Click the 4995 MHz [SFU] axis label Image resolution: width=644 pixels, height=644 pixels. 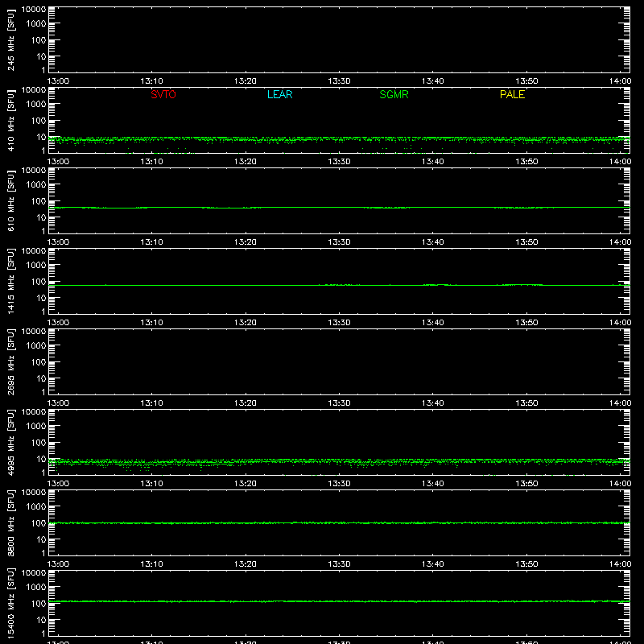tap(10, 442)
